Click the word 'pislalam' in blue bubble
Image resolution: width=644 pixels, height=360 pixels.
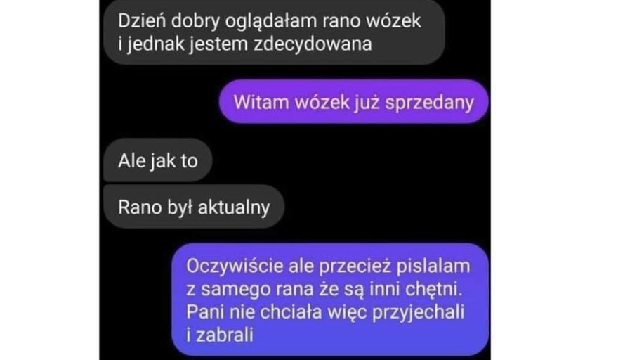pyautogui.click(x=433, y=266)
